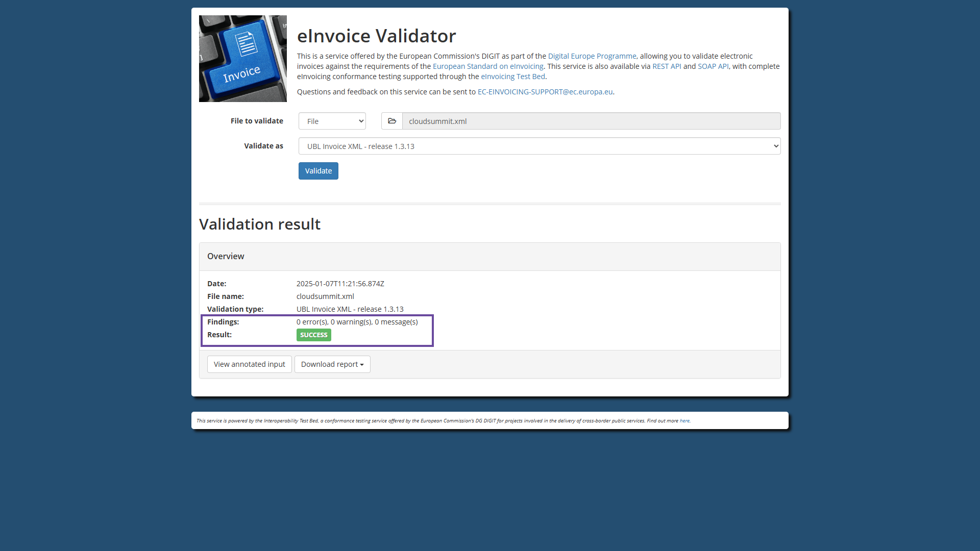Click the eInvoicing Test Bed link
Screen dimensions: 980x551
pyautogui.click(x=512, y=76)
